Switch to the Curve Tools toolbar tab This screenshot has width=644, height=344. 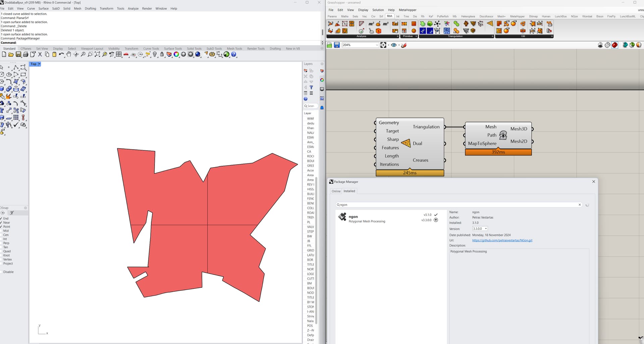151,49
